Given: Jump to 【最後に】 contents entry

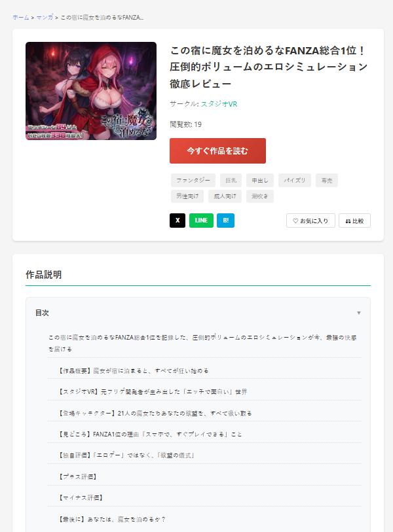Looking at the screenshot, I should point(112,519).
